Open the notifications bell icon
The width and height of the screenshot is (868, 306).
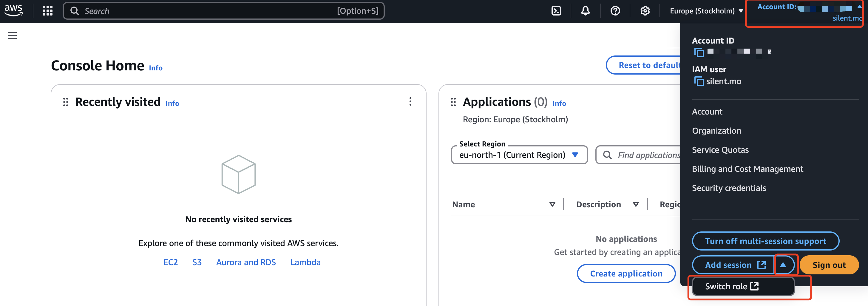(x=585, y=11)
